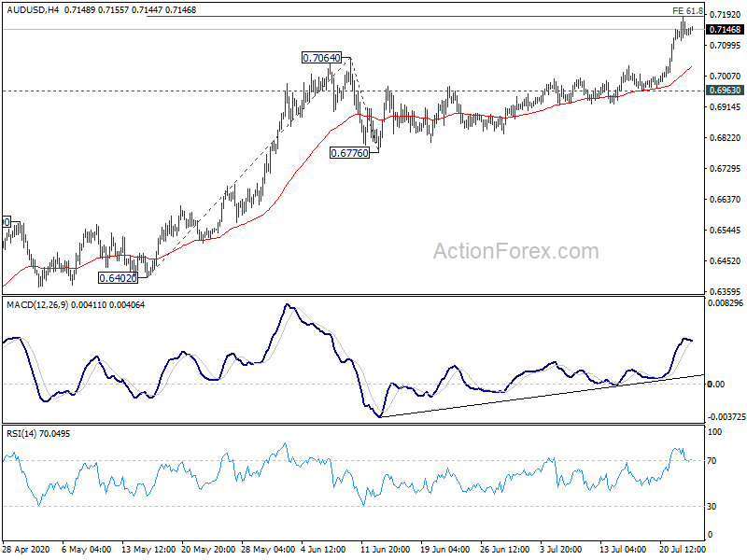This screenshot has width=747, height=560.
Task: Click the RSI scale value 30
Action: point(712,507)
